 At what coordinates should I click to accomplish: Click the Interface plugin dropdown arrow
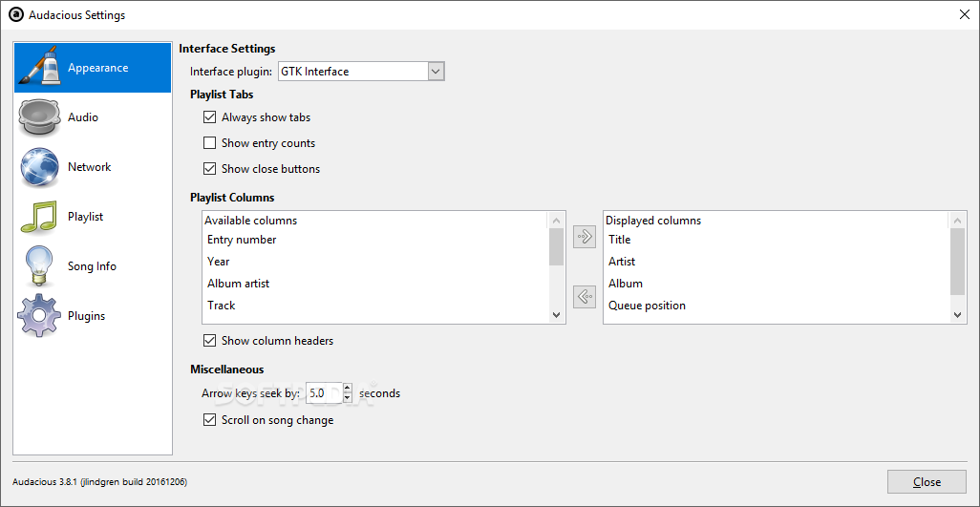pos(437,72)
